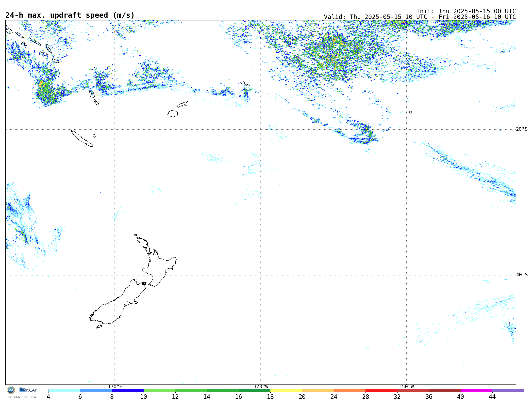Click colorbar tick label 12
Image resolution: width=532 pixels, height=400 pixels.
(x=175, y=397)
